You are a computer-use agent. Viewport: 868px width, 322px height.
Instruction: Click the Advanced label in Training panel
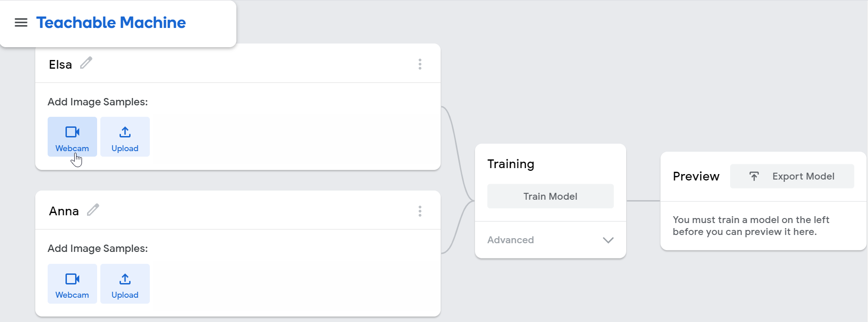[510, 240]
